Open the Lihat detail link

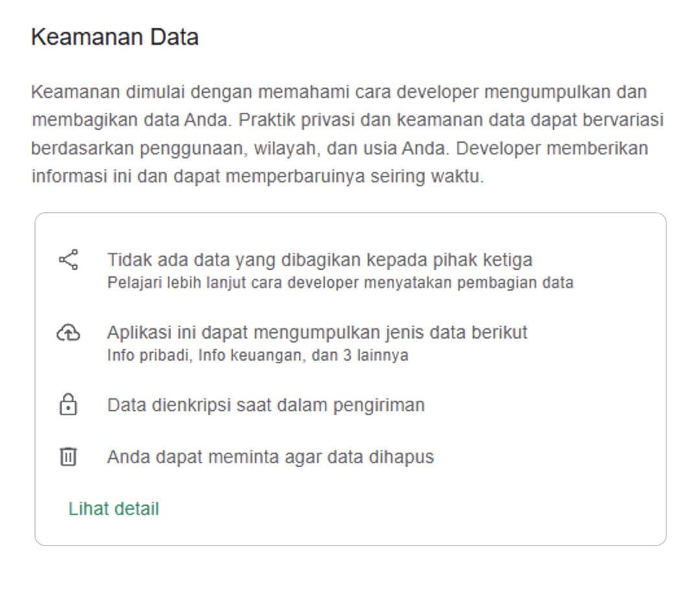pyautogui.click(x=113, y=509)
